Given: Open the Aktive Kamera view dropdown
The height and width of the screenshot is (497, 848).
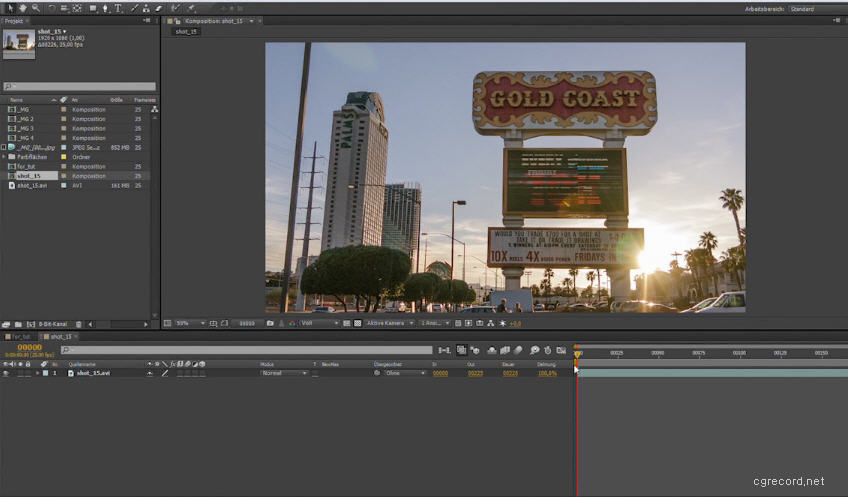Looking at the screenshot, I should pos(389,323).
